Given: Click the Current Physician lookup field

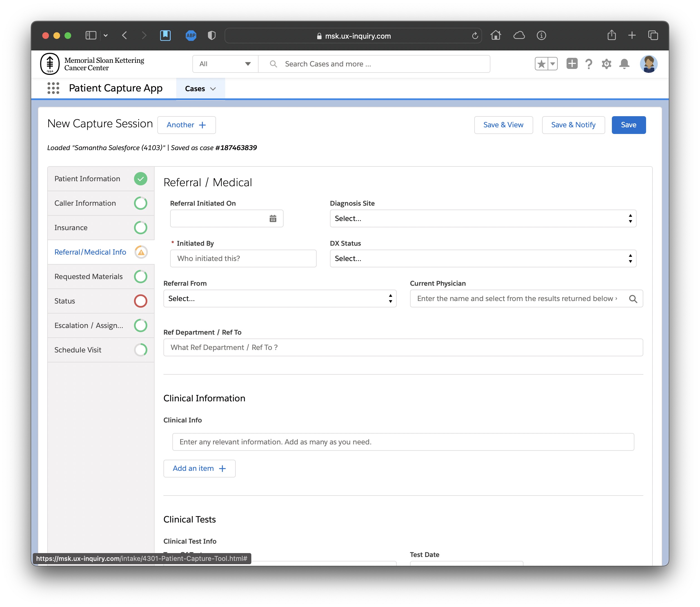Looking at the screenshot, I should coord(526,298).
